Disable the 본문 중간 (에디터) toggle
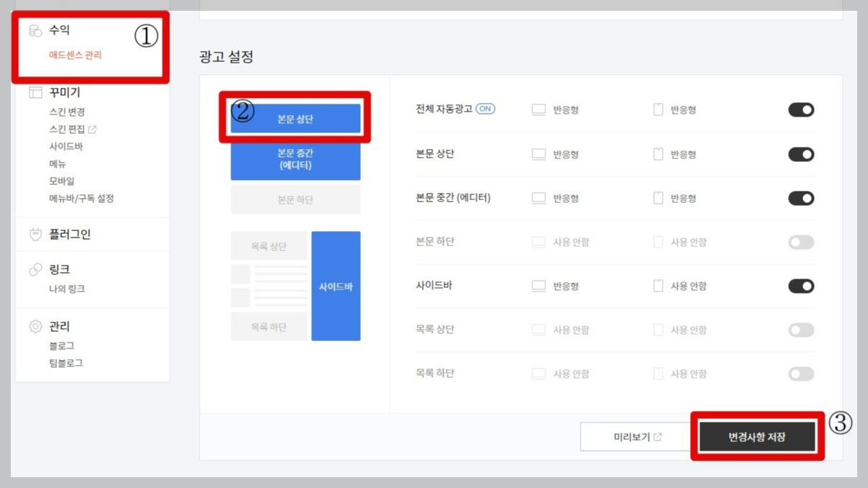Screen dimensions: 868x488 (800, 197)
